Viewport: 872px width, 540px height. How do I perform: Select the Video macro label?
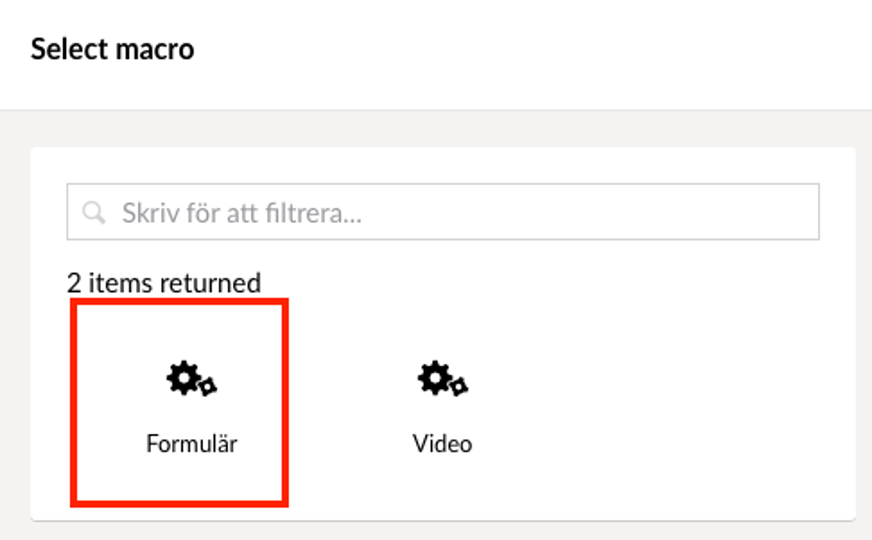click(x=443, y=443)
